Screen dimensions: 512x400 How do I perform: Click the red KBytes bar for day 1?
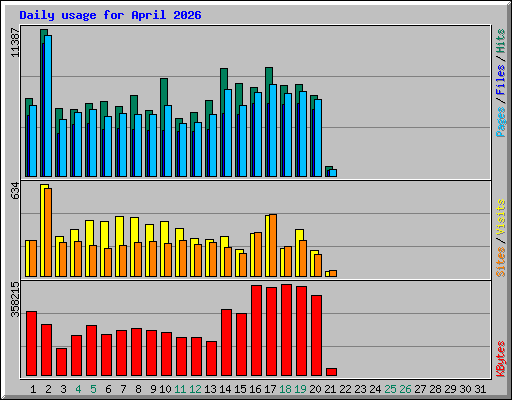click(31, 344)
